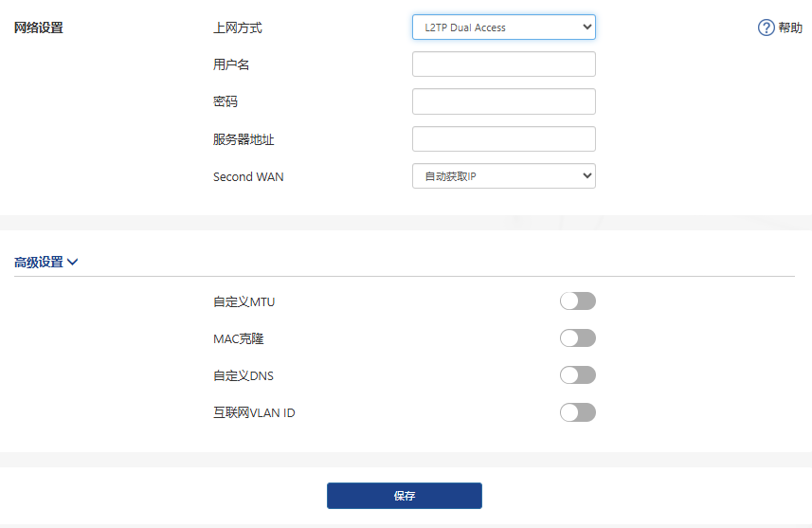Collapse the 高级设置 section chevron

tap(73, 263)
